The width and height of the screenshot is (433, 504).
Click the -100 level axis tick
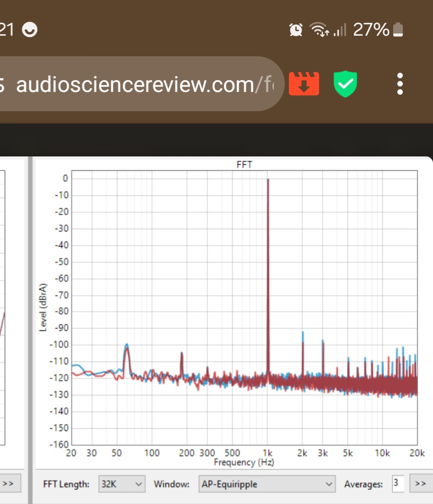pyautogui.click(x=59, y=345)
